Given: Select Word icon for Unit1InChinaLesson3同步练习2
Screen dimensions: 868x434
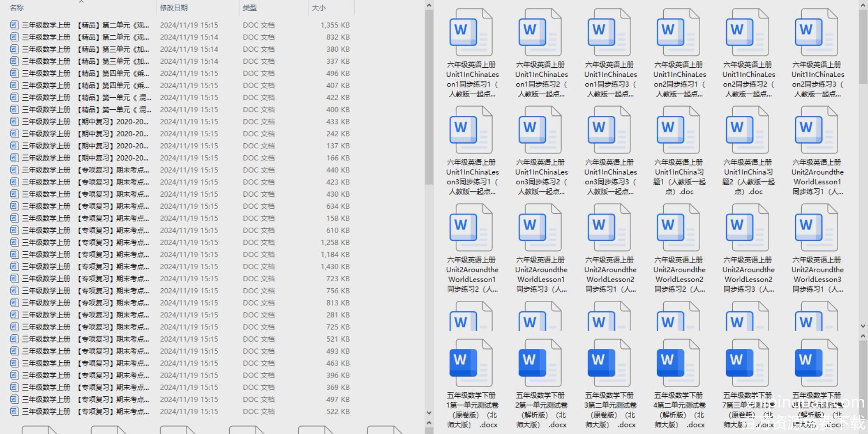Looking at the screenshot, I should [540, 130].
